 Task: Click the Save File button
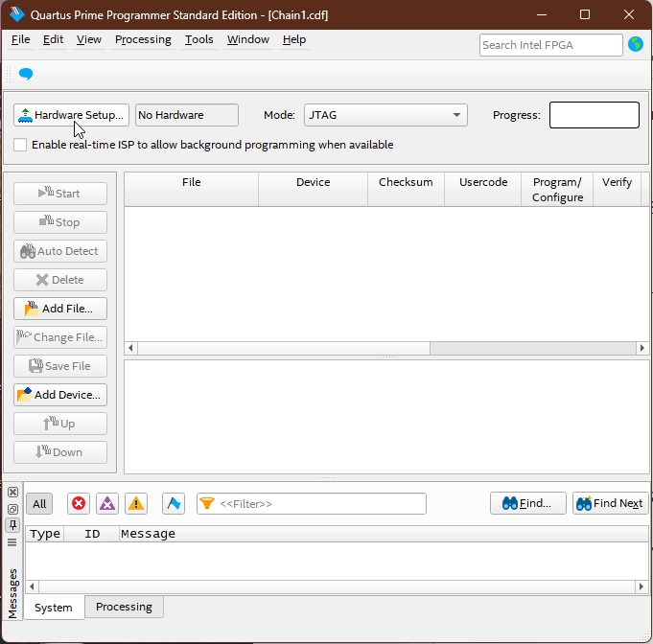click(x=60, y=366)
